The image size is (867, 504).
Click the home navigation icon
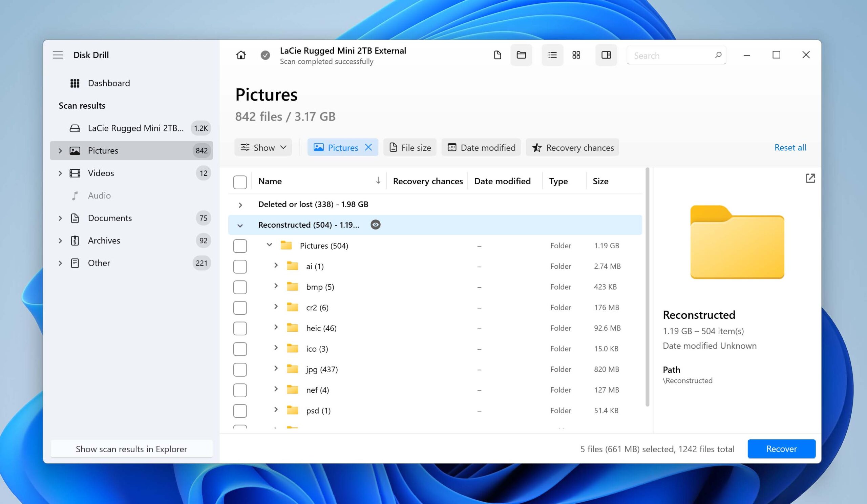click(241, 55)
